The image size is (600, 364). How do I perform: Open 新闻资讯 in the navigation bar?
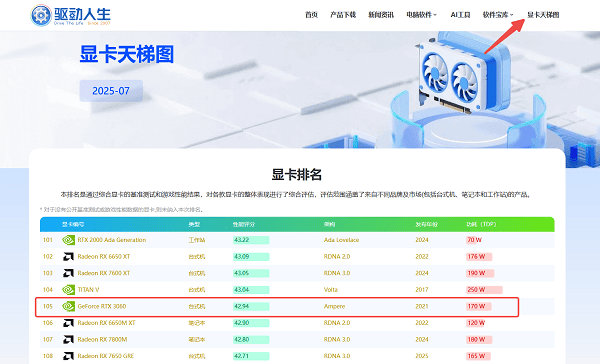381,15
